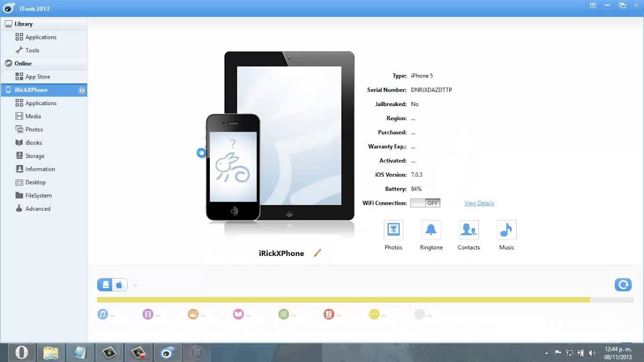Click the yellow 'other' storage category icon

pos(374,314)
